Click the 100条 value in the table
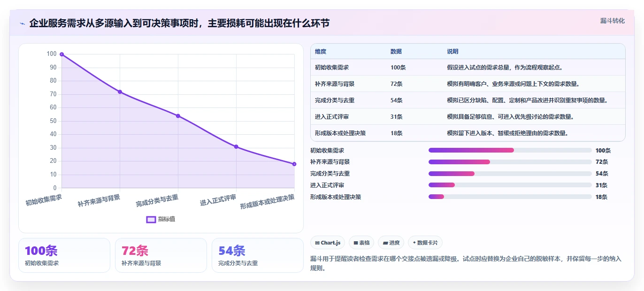This screenshot has width=644, height=291. [398, 68]
